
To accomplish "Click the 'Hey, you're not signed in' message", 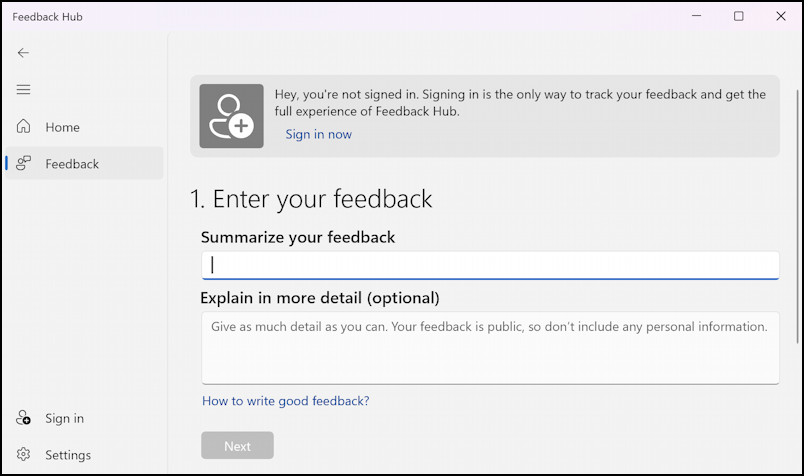I will (x=520, y=103).
